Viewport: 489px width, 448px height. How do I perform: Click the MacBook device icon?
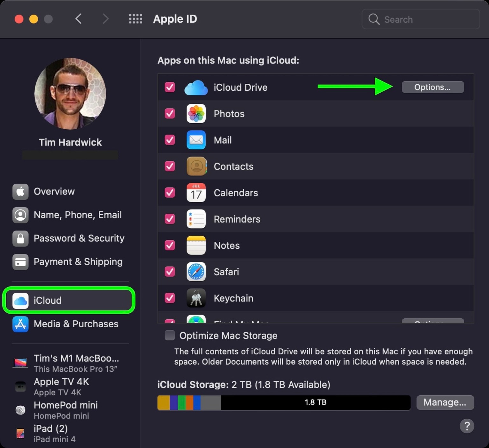[x=20, y=363]
